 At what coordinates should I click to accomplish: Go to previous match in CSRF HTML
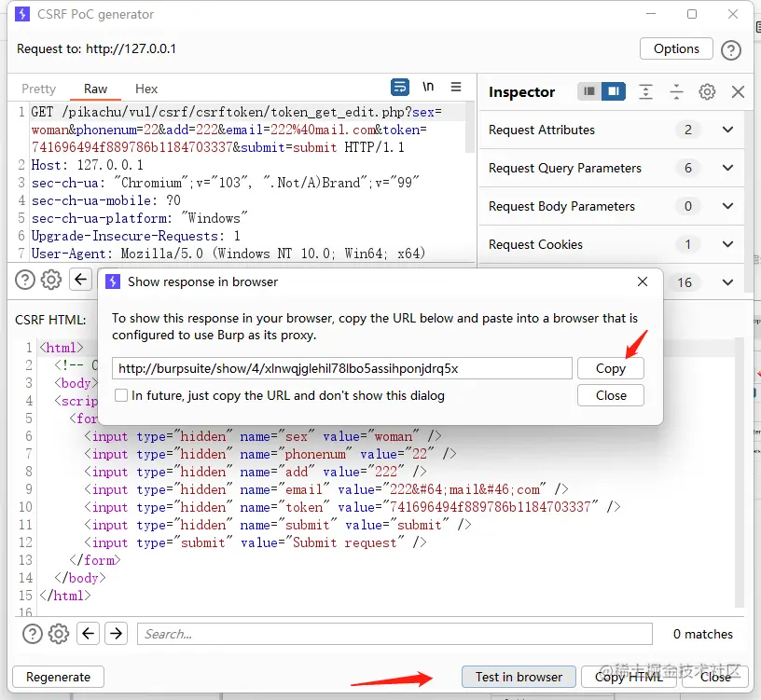point(88,634)
